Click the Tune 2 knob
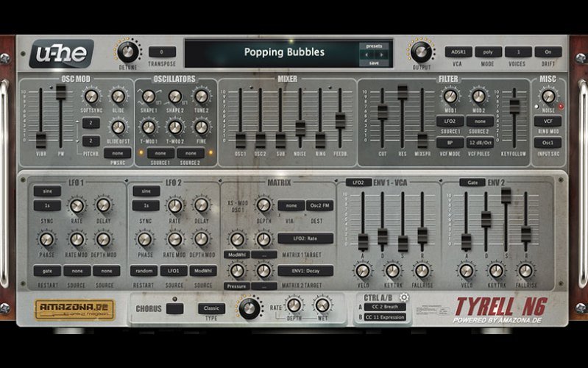This screenshot has height=368, width=588. tap(202, 96)
